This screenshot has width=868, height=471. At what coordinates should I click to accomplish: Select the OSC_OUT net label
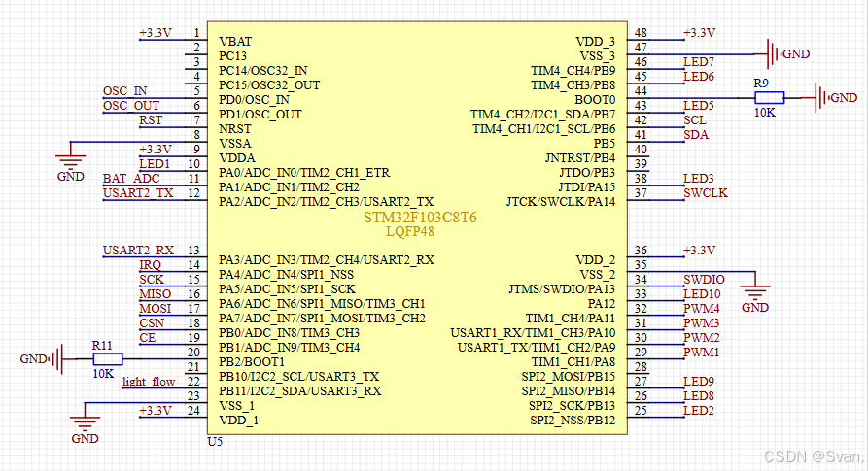[131, 106]
